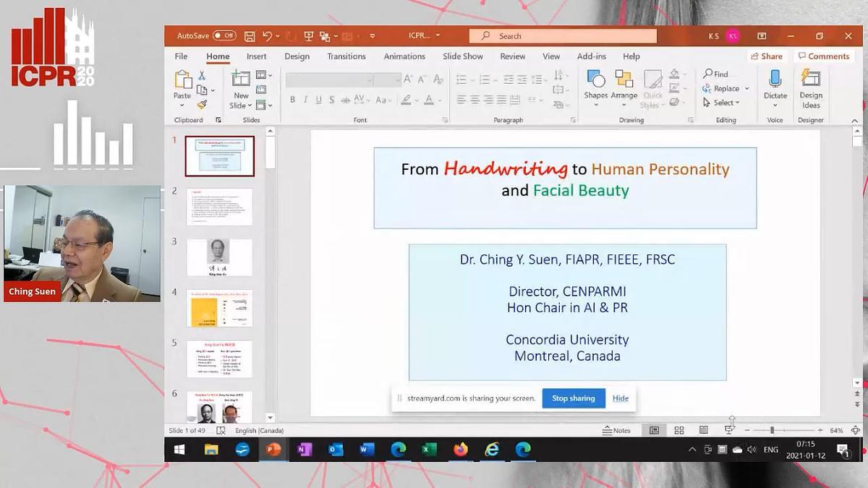Adjust the zoom slider handle
The width and height of the screenshot is (868, 488).
tap(772, 430)
